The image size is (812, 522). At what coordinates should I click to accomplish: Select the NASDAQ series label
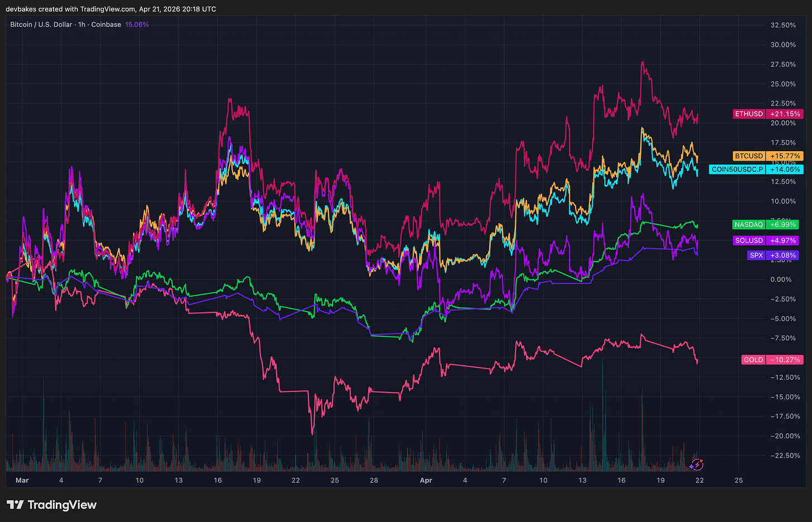click(748, 225)
